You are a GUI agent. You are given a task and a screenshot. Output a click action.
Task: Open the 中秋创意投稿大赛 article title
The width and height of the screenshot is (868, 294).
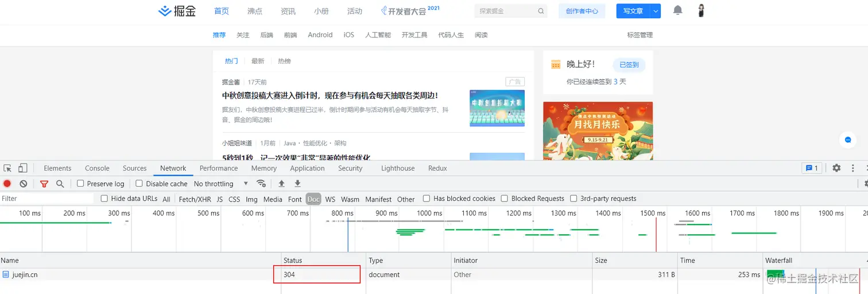pyautogui.click(x=330, y=95)
